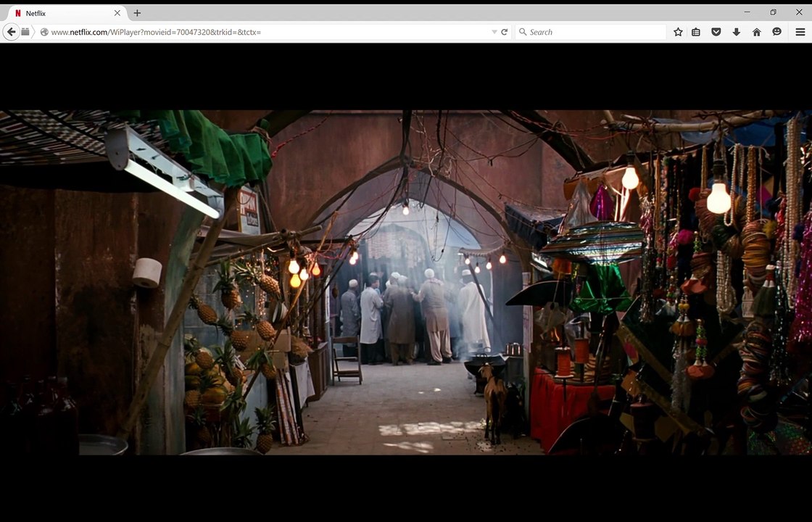Minimize the Firefox window
The width and height of the screenshot is (812, 522).
pyautogui.click(x=747, y=12)
